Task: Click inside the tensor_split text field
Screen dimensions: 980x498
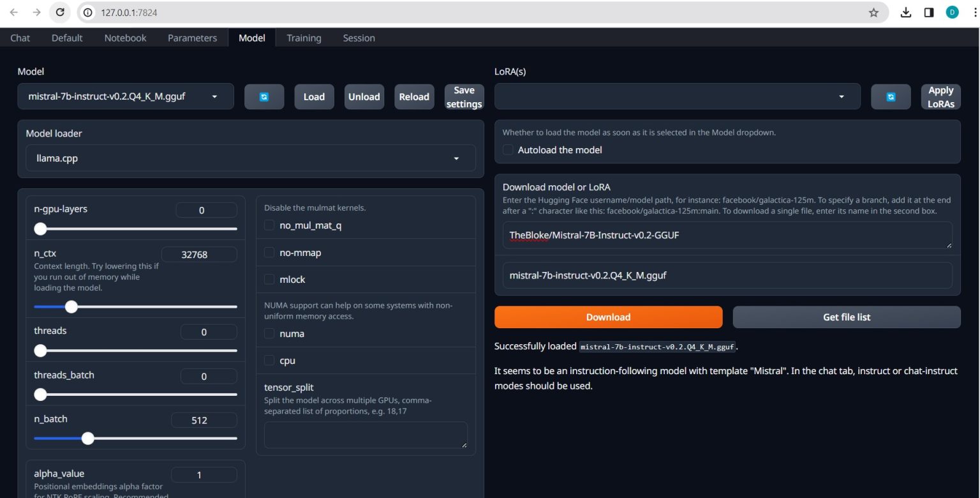Action: point(365,434)
